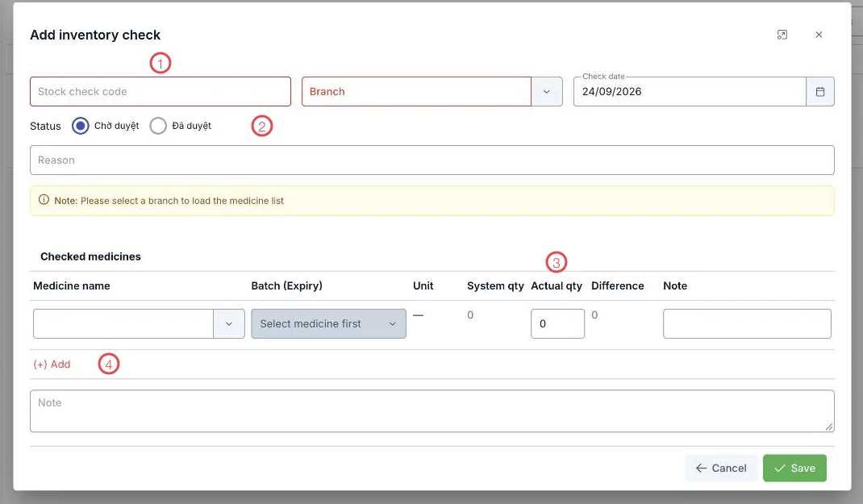This screenshot has width=863, height=504.
Task: Click the System qty column header
Action: 495,285
